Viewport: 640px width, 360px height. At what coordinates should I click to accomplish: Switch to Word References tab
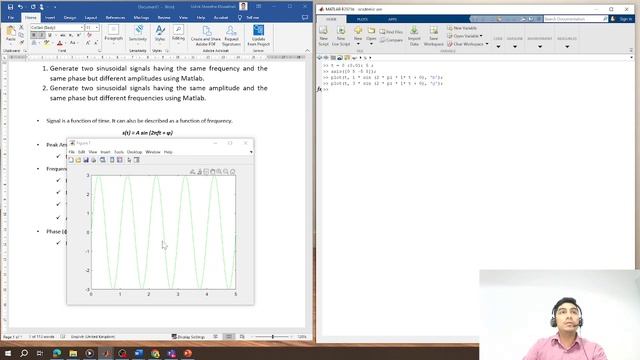(115, 18)
